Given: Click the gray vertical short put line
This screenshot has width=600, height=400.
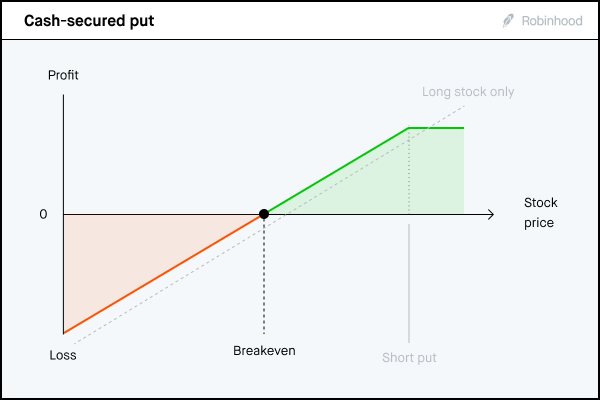Looking at the screenshot, I should coord(409,290).
